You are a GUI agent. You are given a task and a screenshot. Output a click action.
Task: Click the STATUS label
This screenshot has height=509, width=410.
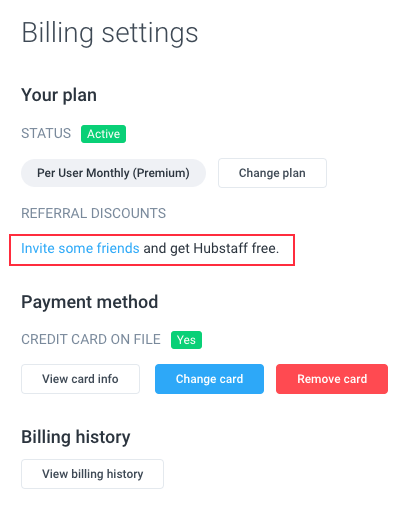click(46, 133)
